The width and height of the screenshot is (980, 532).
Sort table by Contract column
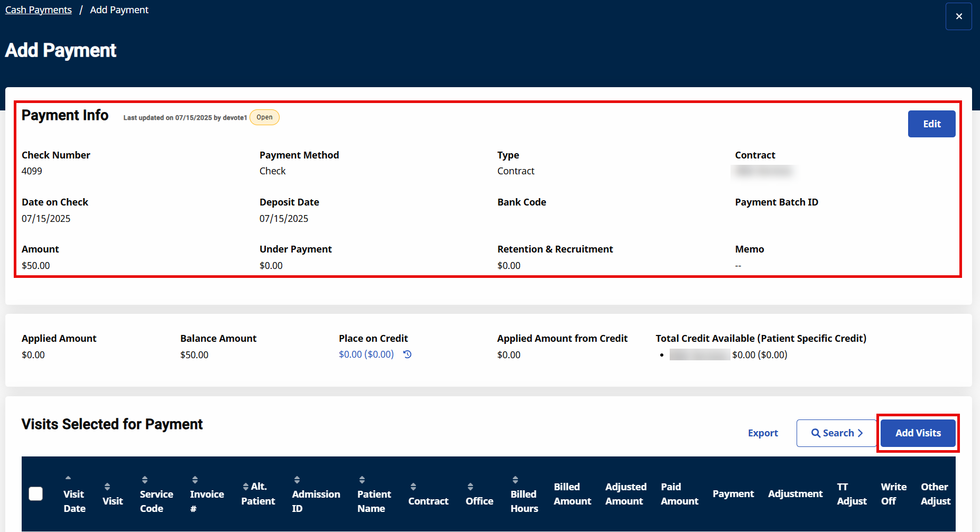pyautogui.click(x=413, y=487)
